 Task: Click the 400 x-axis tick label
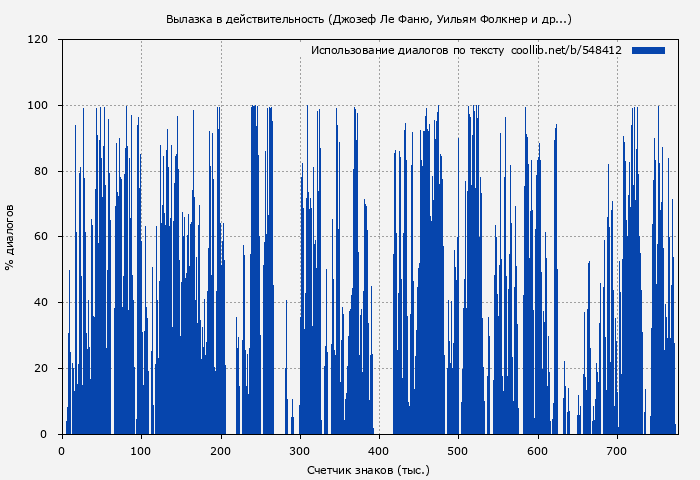[x=379, y=449]
